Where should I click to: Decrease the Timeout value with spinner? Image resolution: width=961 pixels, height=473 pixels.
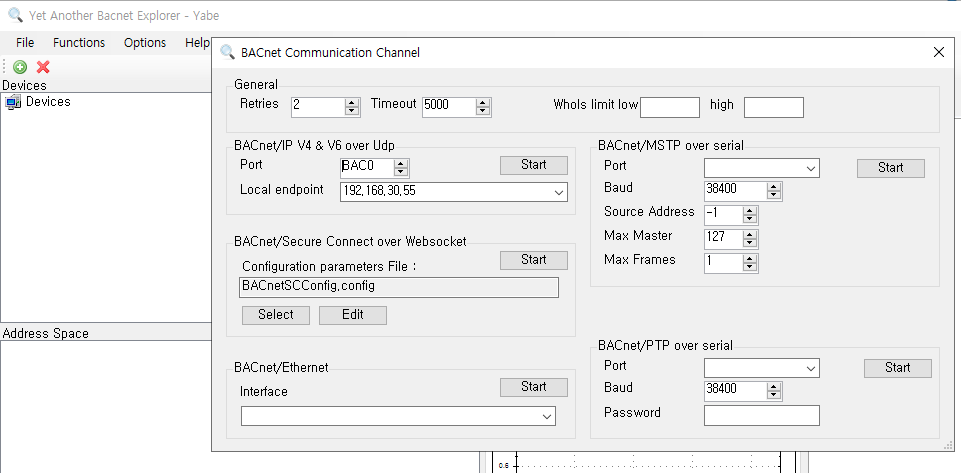[483, 111]
